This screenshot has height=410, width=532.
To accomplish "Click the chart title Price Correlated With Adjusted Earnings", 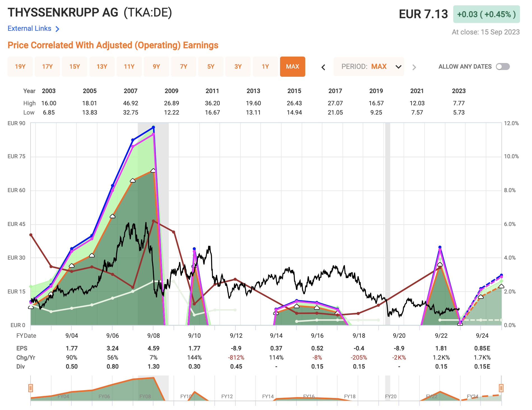I will pyautogui.click(x=113, y=45).
